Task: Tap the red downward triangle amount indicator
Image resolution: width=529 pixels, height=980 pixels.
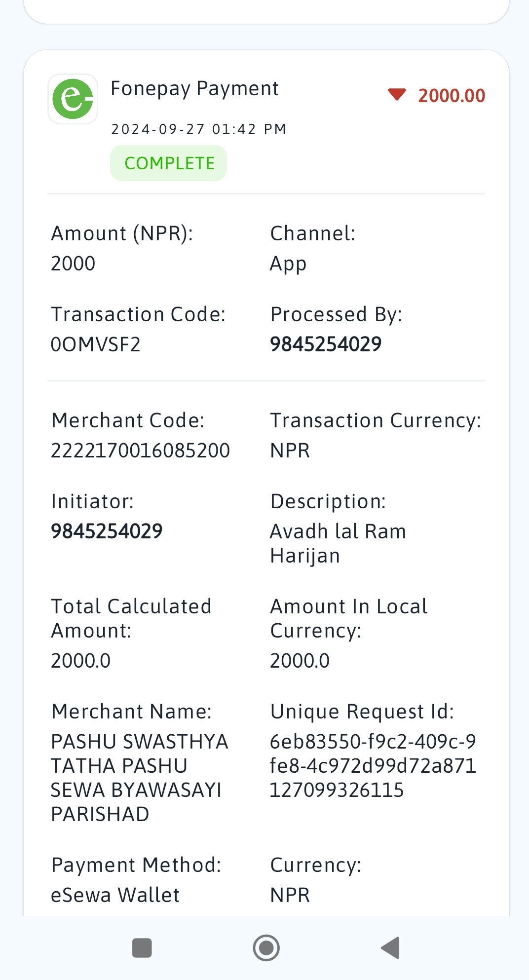Action: click(397, 95)
